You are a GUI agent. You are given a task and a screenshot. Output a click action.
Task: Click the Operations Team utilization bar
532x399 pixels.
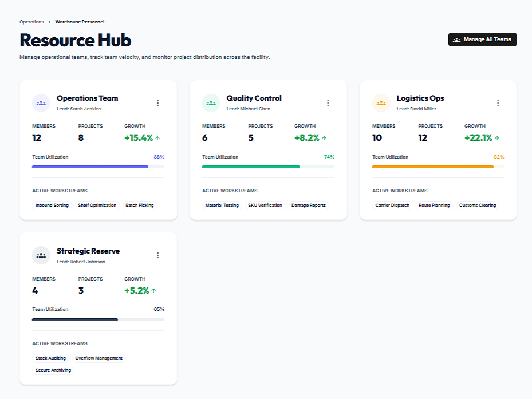tap(98, 167)
